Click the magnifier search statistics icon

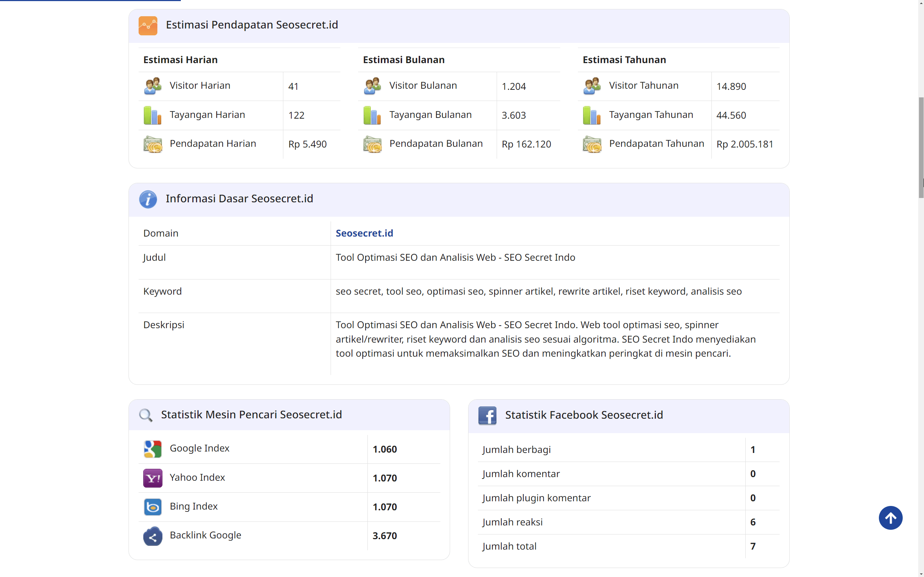point(145,415)
